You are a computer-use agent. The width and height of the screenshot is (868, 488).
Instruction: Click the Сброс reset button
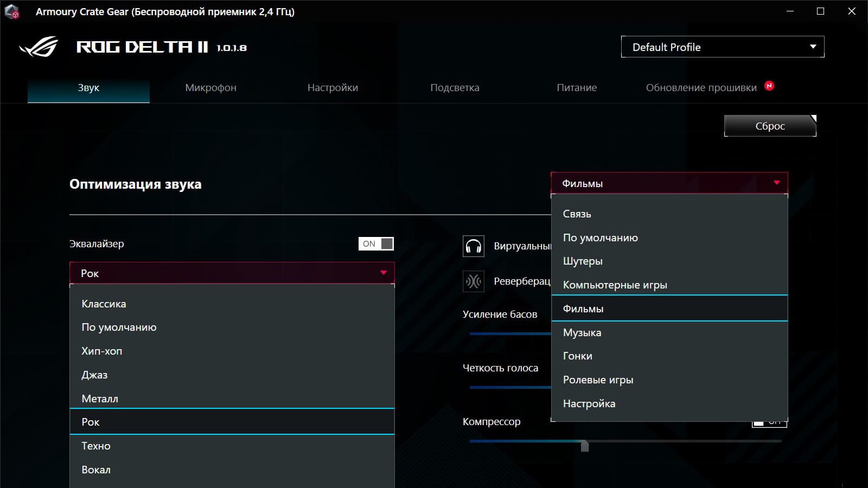770,126
